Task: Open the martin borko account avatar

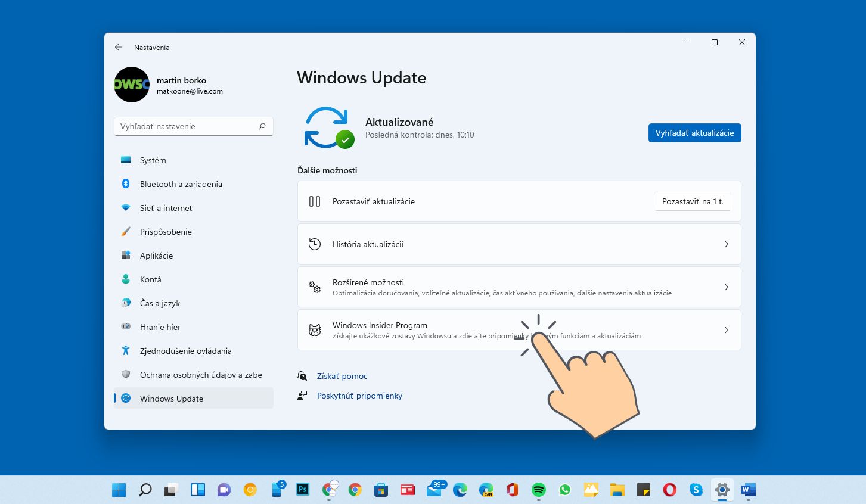Action: click(x=132, y=85)
